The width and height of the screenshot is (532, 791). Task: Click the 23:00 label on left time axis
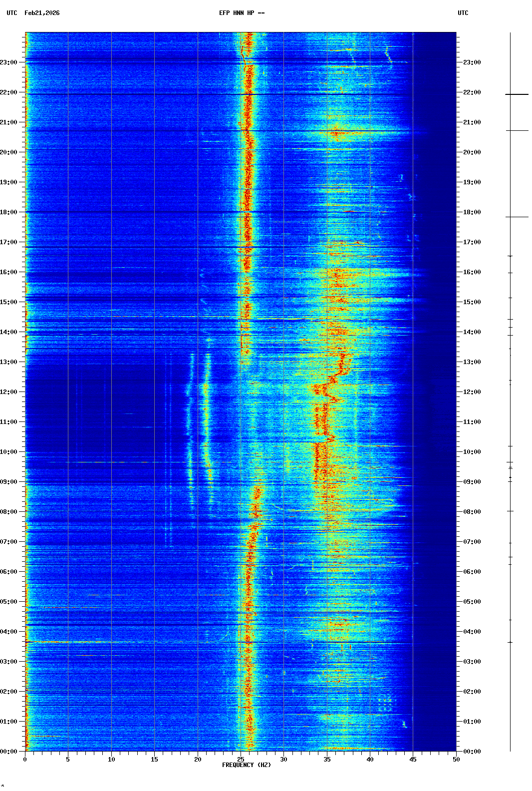point(8,62)
